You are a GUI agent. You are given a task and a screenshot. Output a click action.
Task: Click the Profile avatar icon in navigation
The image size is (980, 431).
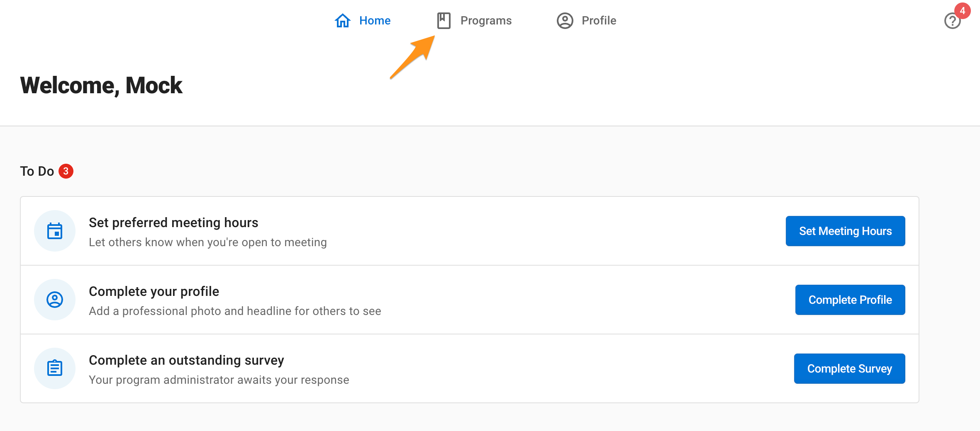coord(565,20)
